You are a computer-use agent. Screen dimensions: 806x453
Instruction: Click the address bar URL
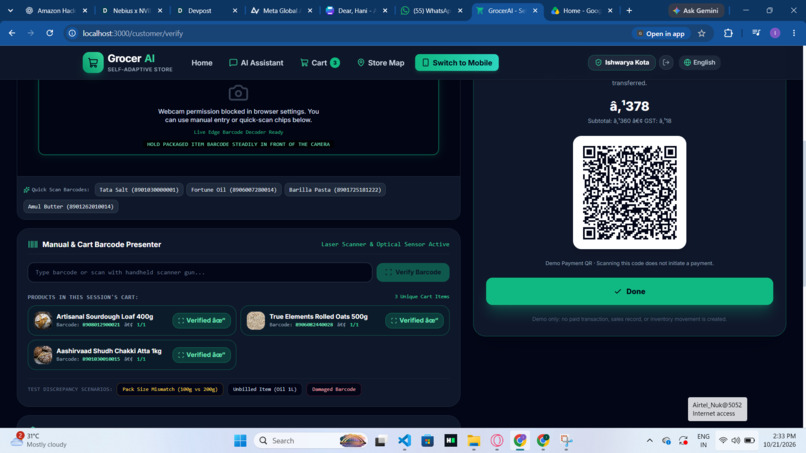133,33
